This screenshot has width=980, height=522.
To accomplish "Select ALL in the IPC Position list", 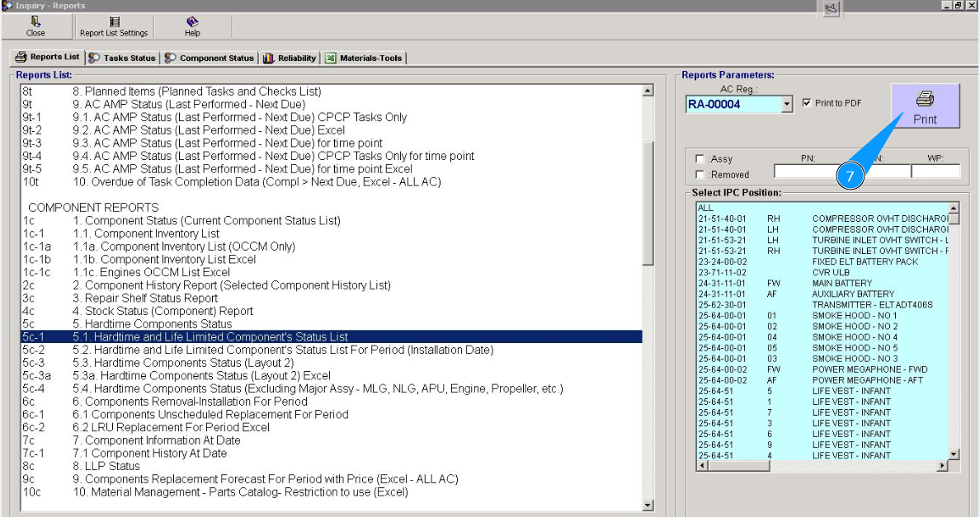I will (705, 208).
